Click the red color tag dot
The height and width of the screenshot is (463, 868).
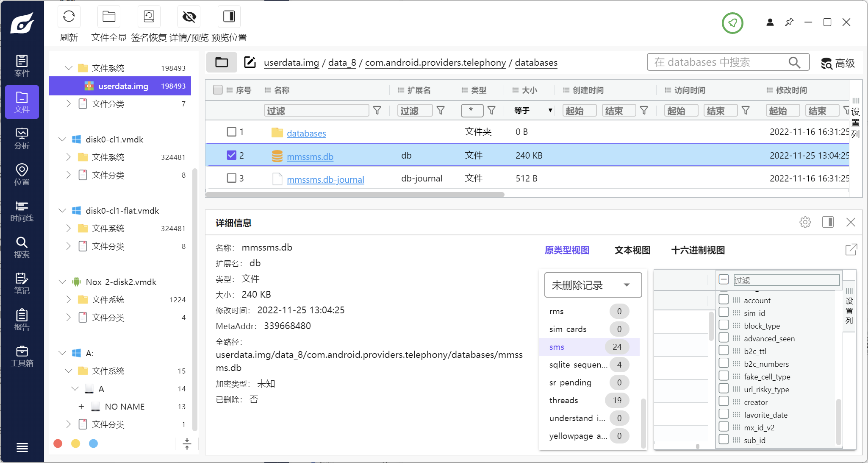[58, 443]
